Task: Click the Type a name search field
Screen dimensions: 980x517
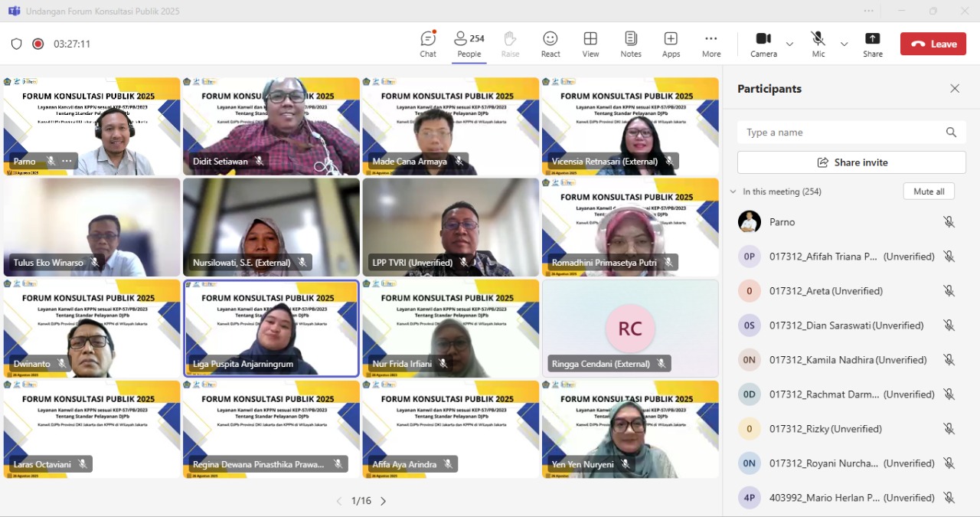Action: coord(842,133)
